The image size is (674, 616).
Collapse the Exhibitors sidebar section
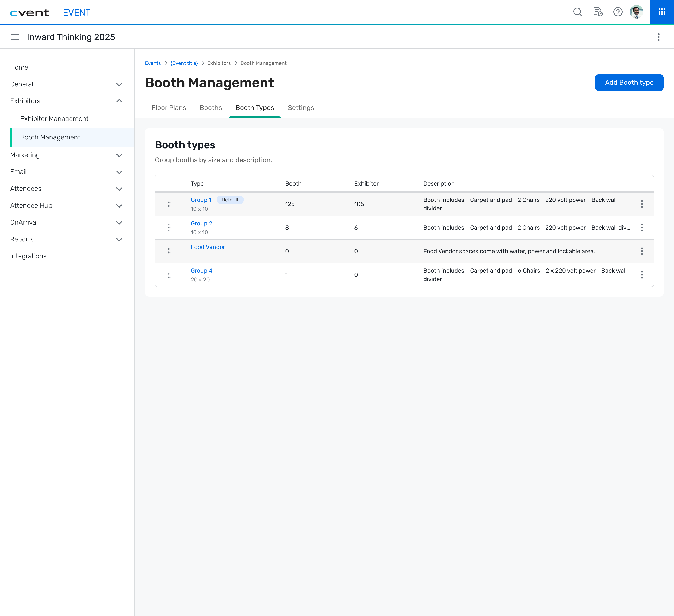(x=119, y=101)
